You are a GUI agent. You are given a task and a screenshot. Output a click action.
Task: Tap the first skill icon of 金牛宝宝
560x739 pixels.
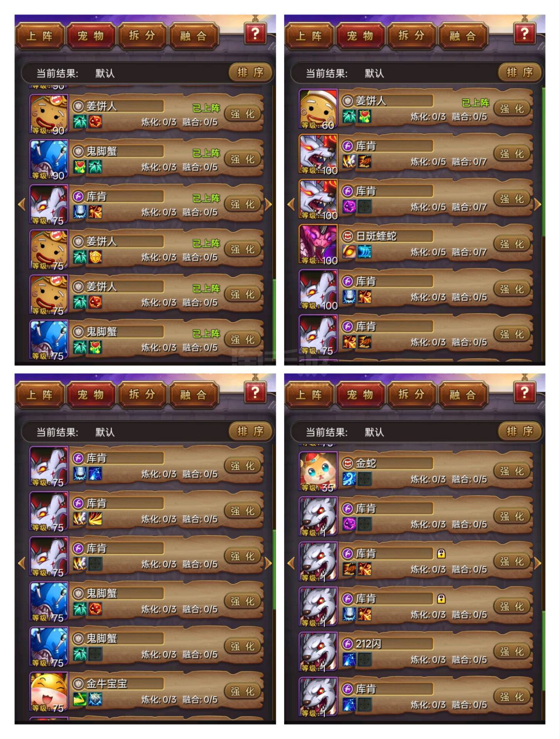[80, 699]
